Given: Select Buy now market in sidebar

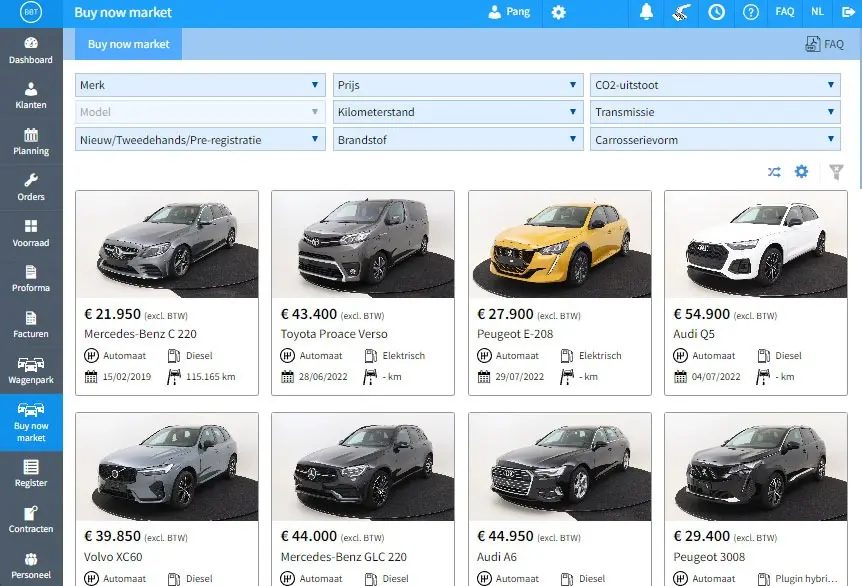Looking at the screenshot, I should [x=31, y=423].
